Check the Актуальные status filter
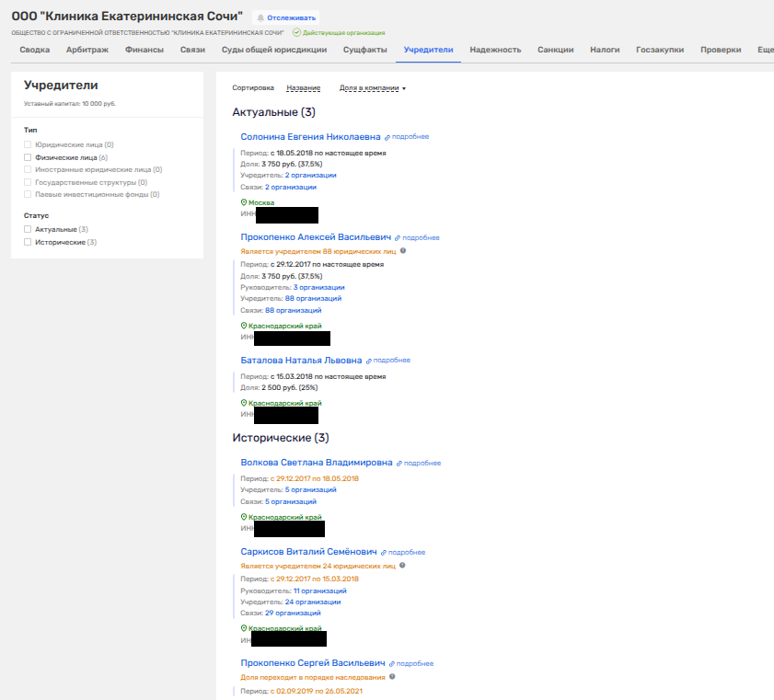The height and width of the screenshot is (700, 774). coord(28,229)
